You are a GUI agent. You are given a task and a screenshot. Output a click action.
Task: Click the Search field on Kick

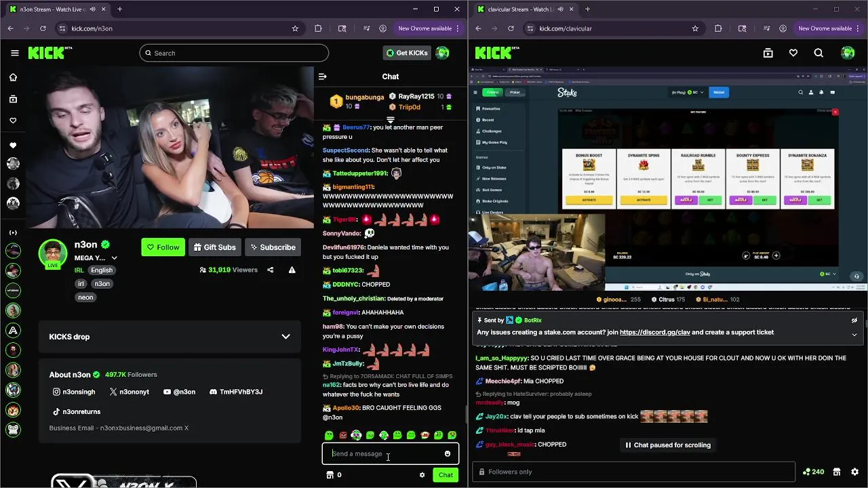234,53
